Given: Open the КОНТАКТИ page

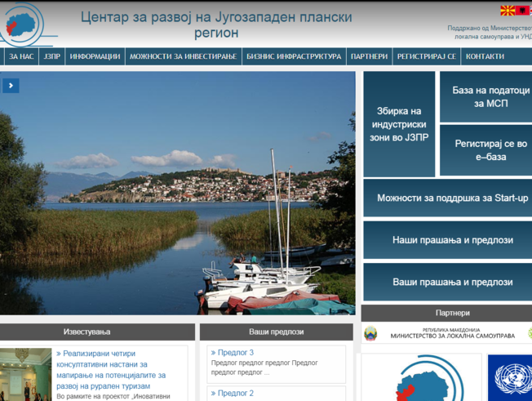Looking at the screenshot, I should pos(485,56).
